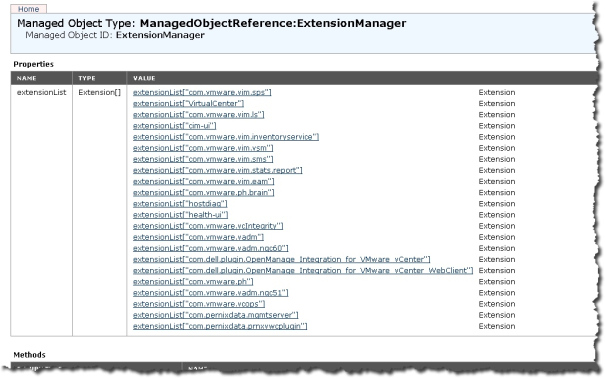This screenshot has height=378, width=605.
Task: Open the com.vmware.vadm.ngc51 extension link
Action: 211,294
